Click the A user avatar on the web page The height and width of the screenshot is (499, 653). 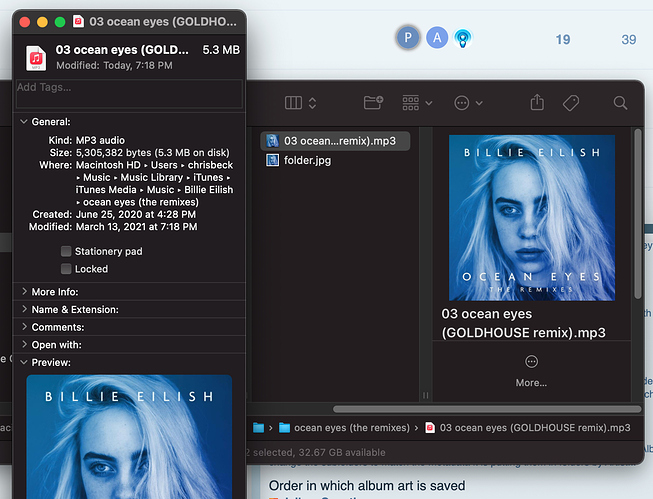pyautogui.click(x=437, y=37)
